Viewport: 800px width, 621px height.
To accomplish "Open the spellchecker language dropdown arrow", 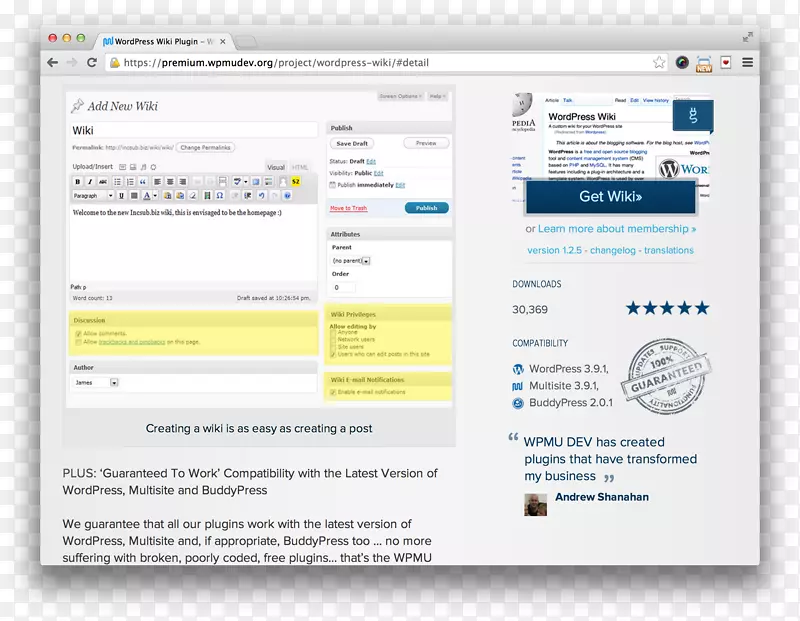I will [x=246, y=182].
